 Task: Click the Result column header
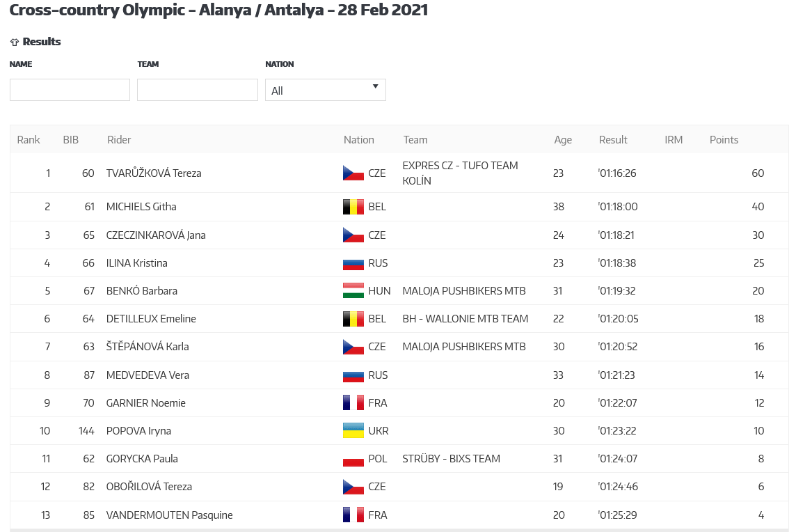(x=612, y=140)
